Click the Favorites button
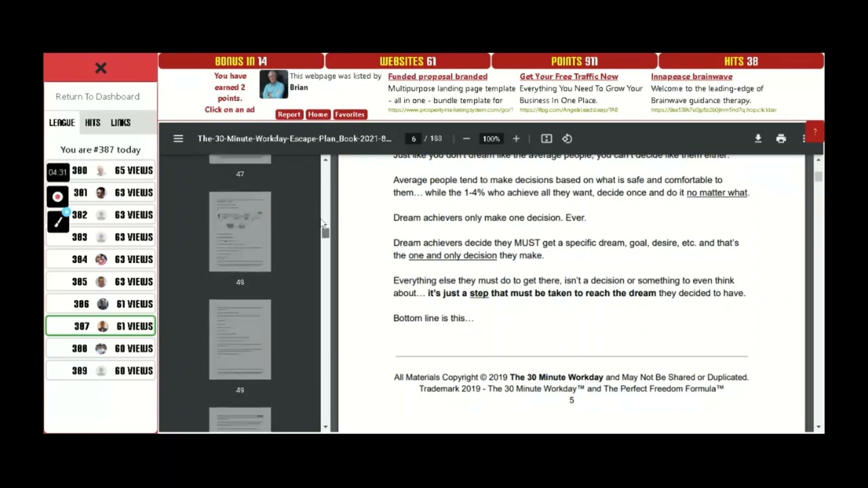The width and height of the screenshot is (868, 488). 350,115
